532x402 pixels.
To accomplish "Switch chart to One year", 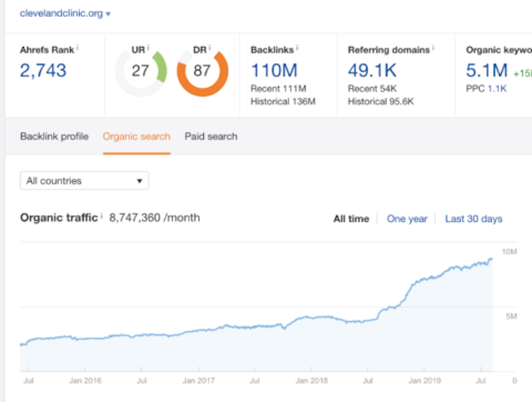I will [407, 218].
